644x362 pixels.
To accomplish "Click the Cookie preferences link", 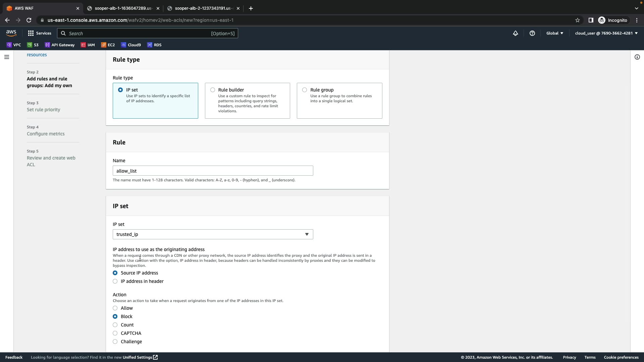I will coord(621,357).
